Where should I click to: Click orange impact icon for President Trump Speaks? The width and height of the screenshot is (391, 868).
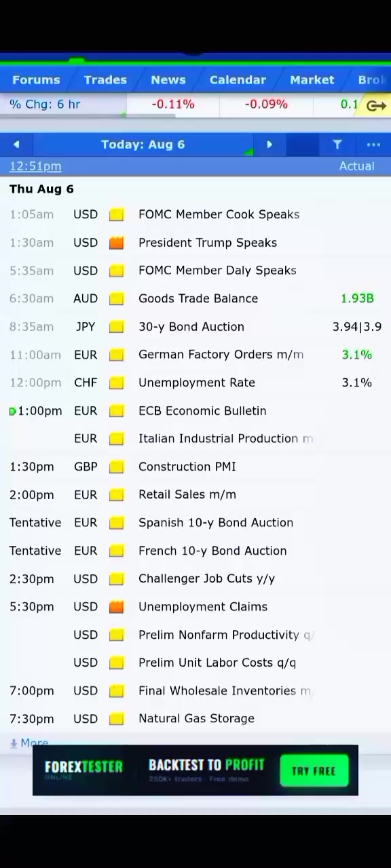tap(117, 243)
